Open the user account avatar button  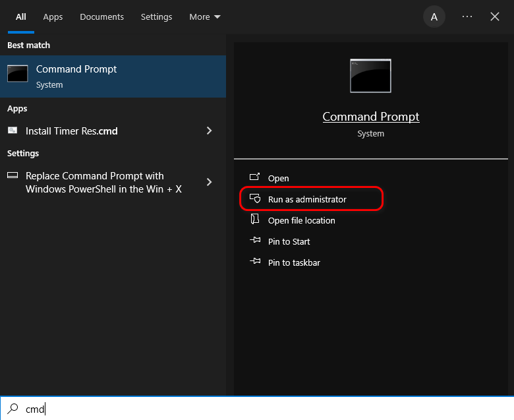[x=434, y=16]
